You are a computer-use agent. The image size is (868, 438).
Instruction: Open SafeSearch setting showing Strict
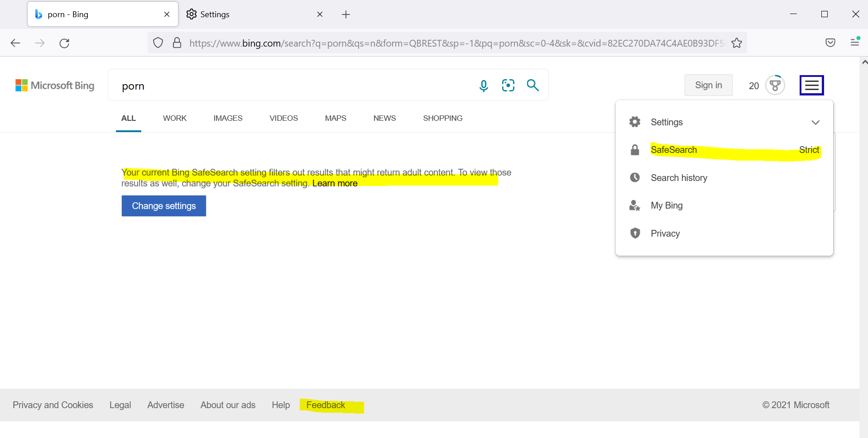[x=674, y=150]
